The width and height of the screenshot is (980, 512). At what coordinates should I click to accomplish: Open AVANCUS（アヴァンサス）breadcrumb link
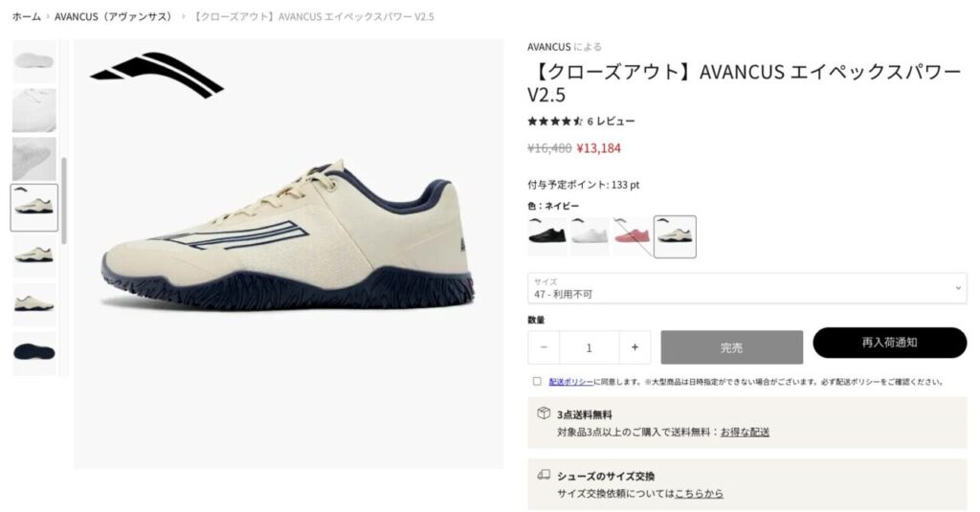(x=113, y=17)
